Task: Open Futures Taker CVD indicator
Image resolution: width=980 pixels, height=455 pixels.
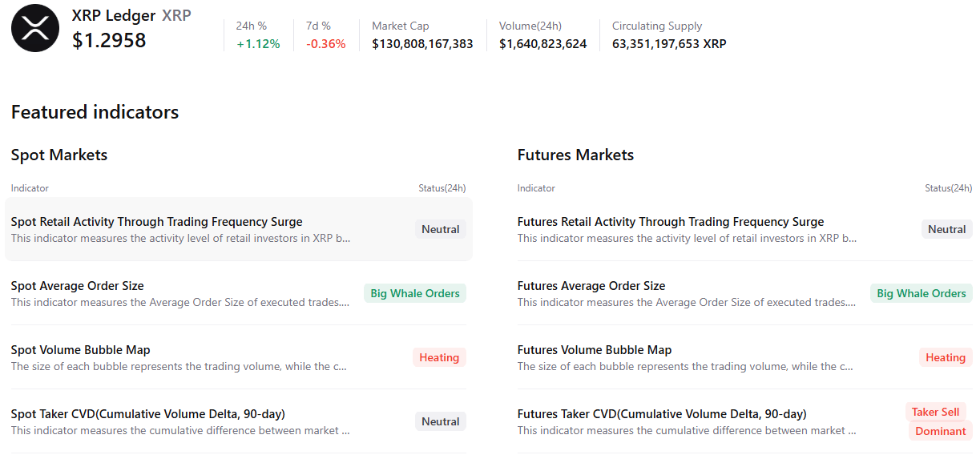Action: coord(745,421)
